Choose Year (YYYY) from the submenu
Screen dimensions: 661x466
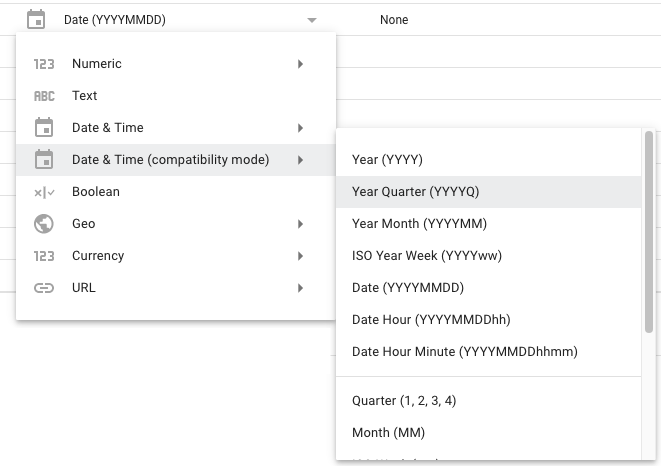point(387,160)
